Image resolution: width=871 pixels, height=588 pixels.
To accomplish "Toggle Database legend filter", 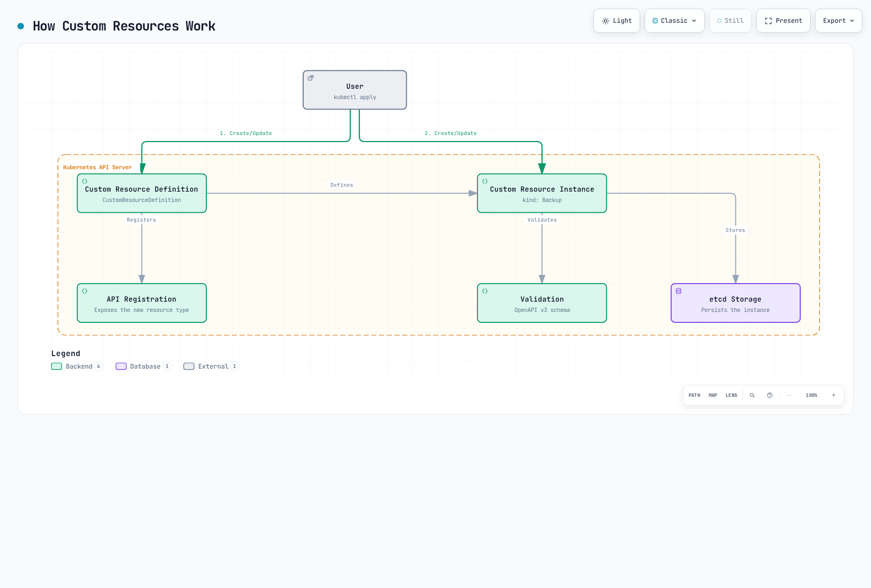I will coord(143,366).
